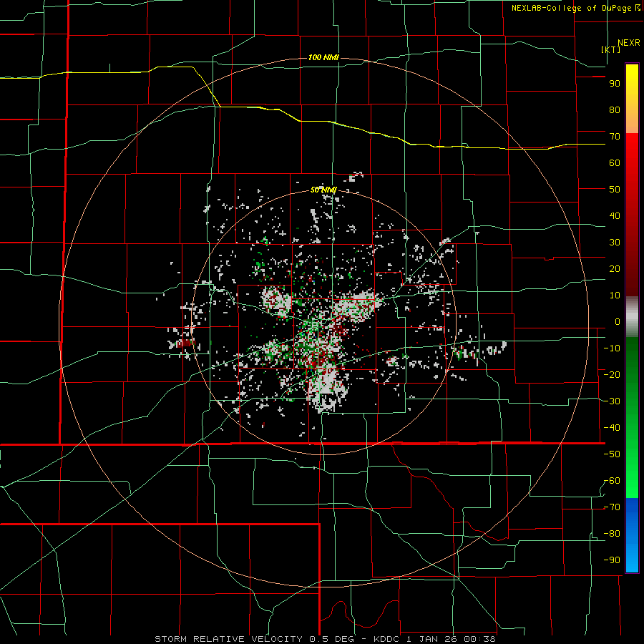Click the -80 value on velocity scale
Image resolution: width=644 pixels, height=644 pixels.
[x=612, y=534]
